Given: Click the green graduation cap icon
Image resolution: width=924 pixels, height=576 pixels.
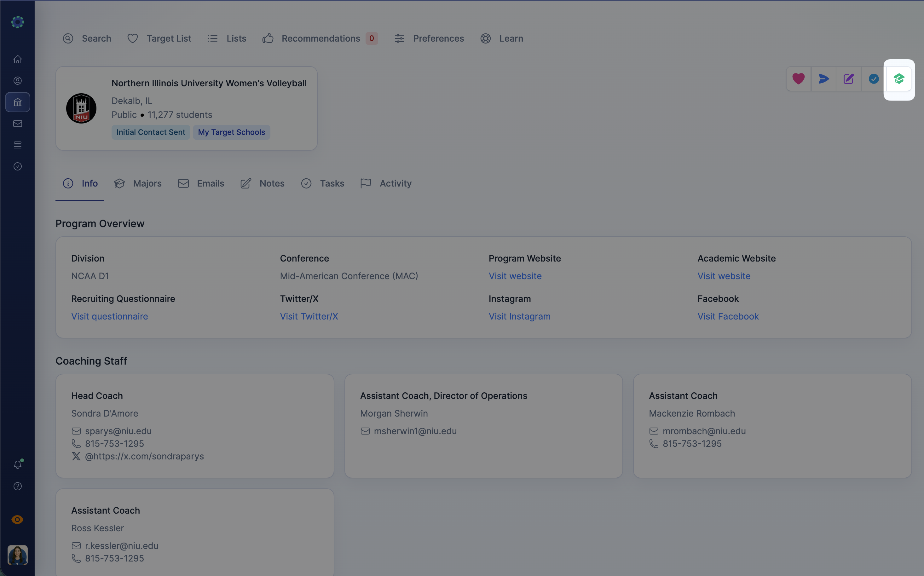Looking at the screenshot, I should point(899,79).
